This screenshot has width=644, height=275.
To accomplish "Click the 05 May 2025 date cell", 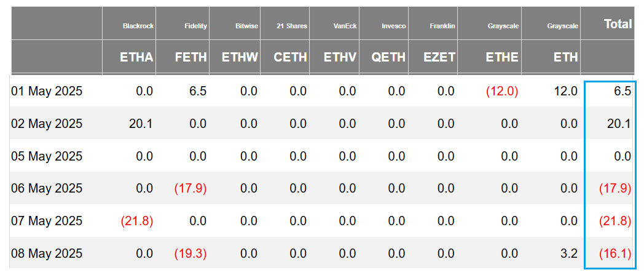I will click(x=47, y=156).
